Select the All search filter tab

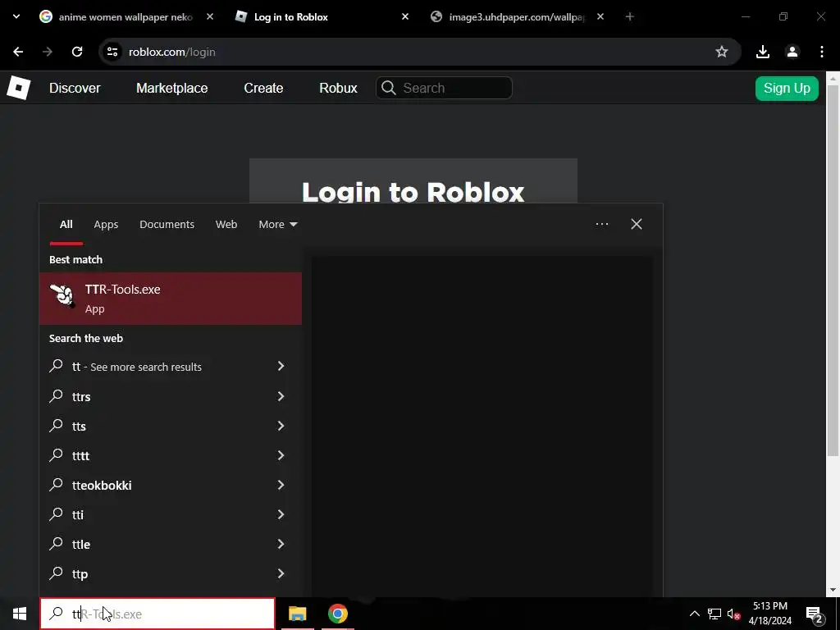(66, 225)
